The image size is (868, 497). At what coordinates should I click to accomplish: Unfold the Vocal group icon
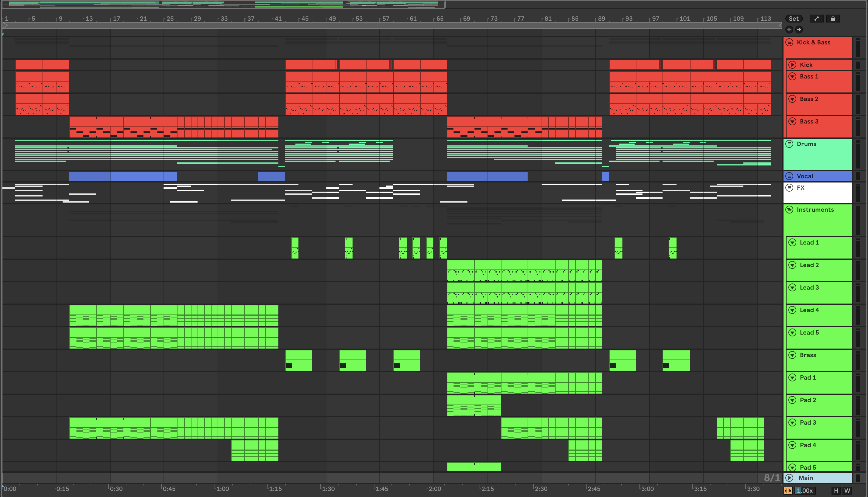(x=790, y=176)
